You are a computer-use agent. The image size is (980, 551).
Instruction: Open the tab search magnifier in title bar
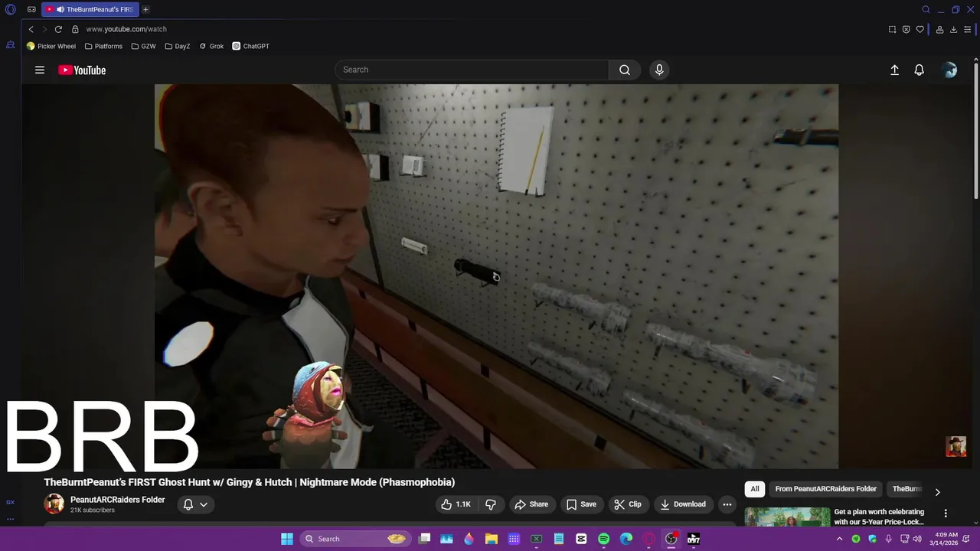(926, 9)
